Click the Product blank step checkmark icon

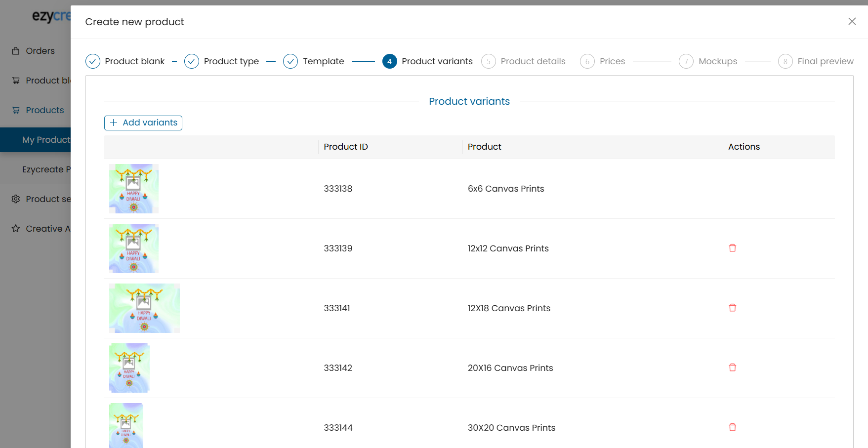93,61
